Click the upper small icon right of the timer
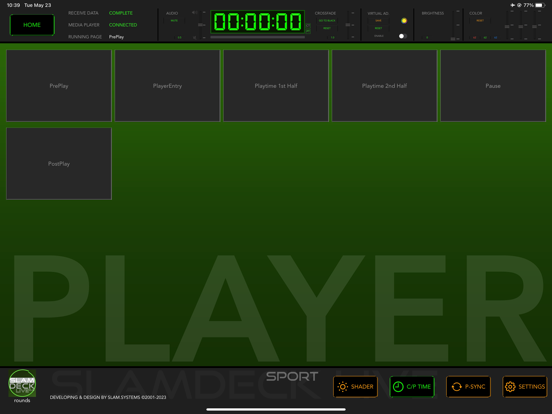This screenshot has width=552, height=414. 308,25
